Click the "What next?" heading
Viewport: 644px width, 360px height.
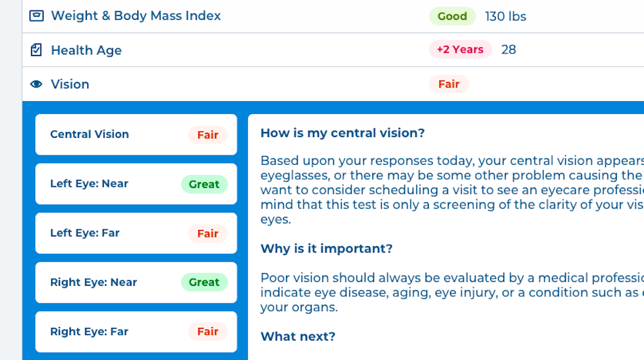pyautogui.click(x=298, y=337)
